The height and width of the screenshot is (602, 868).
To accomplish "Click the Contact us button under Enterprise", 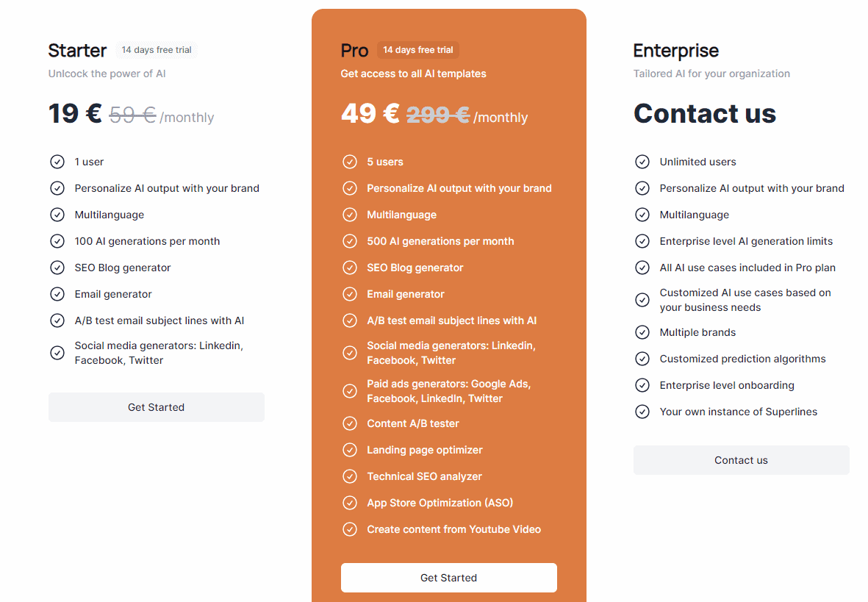I will point(741,460).
